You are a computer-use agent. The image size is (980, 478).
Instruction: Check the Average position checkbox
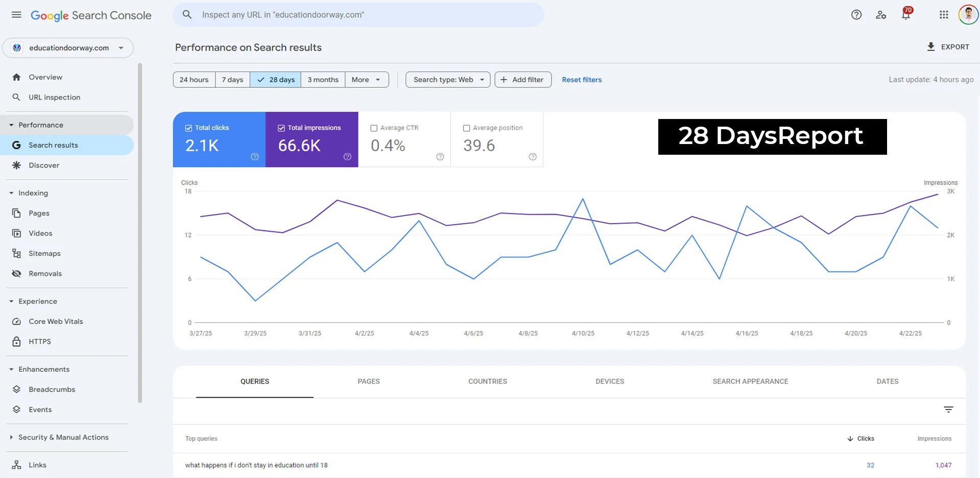pyautogui.click(x=466, y=128)
